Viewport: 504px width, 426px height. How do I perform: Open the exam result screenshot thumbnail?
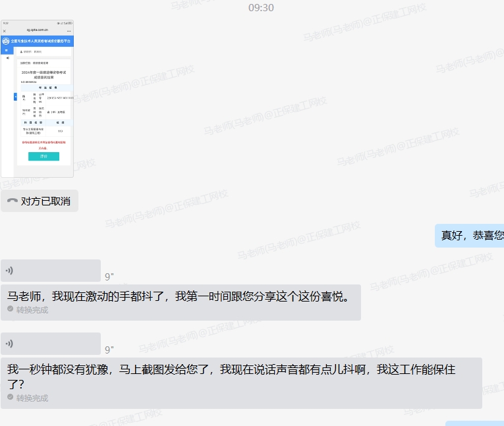point(37,99)
